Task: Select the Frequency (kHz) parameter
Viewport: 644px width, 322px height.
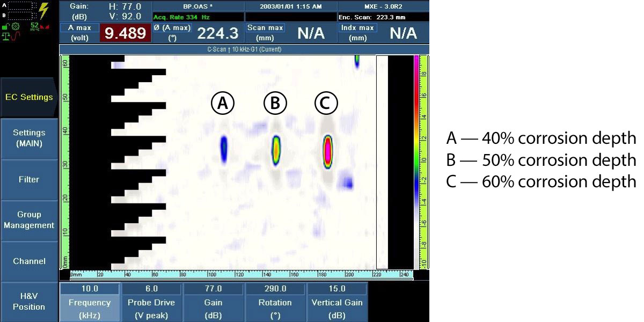Action: click(90, 302)
